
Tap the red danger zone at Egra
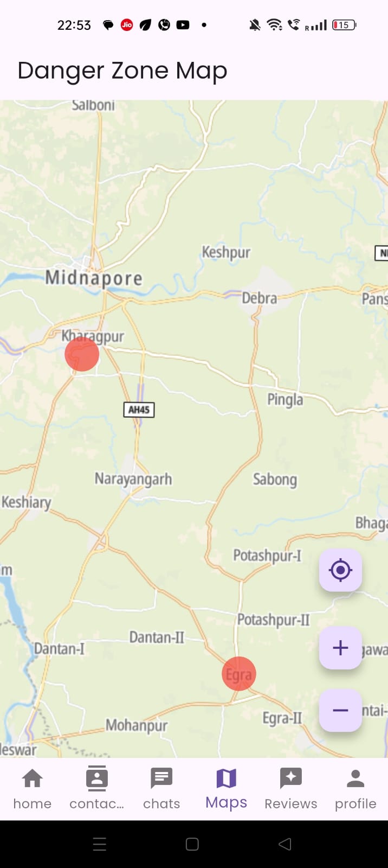click(239, 674)
